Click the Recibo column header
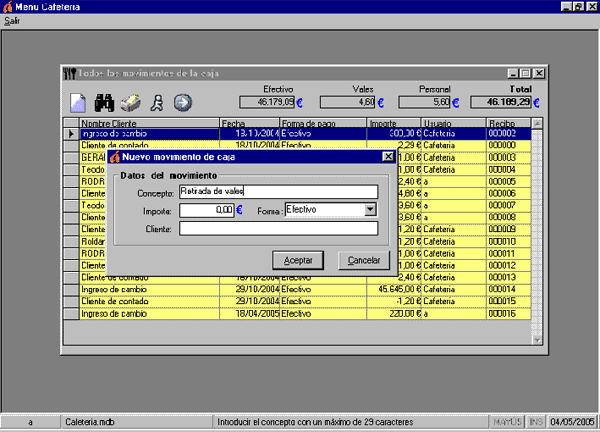 click(509, 123)
